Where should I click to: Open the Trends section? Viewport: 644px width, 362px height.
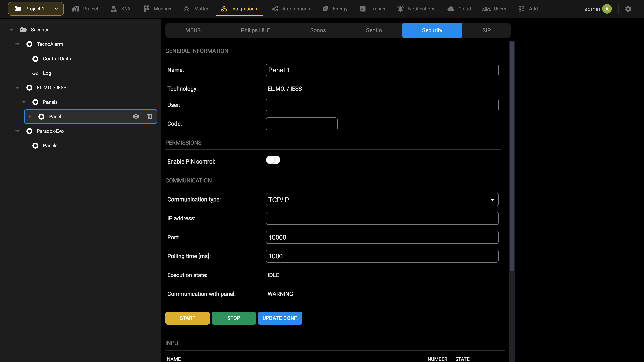pos(373,9)
